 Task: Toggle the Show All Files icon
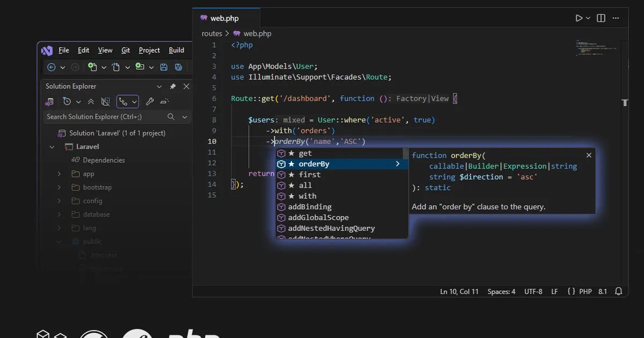tap(106, 101)
